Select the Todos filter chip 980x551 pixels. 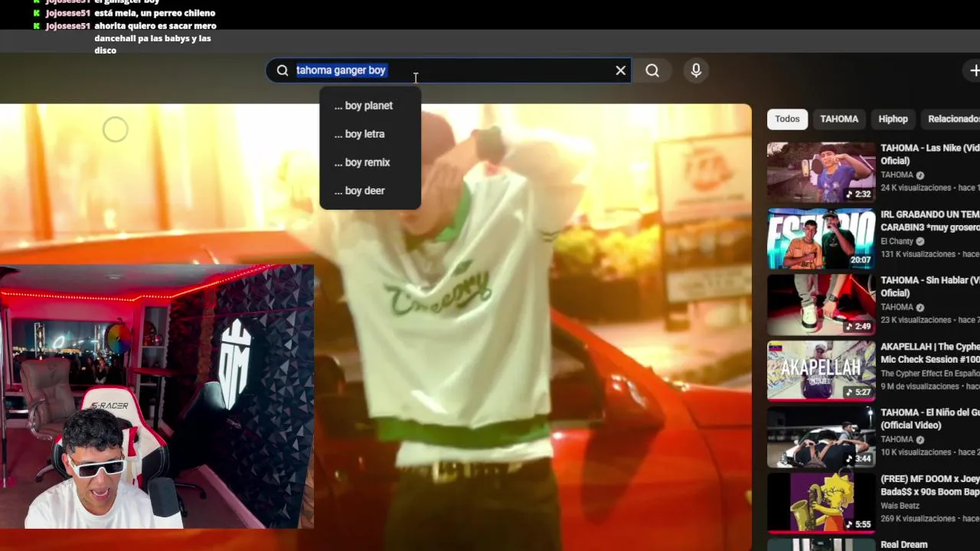pos(787,119)
